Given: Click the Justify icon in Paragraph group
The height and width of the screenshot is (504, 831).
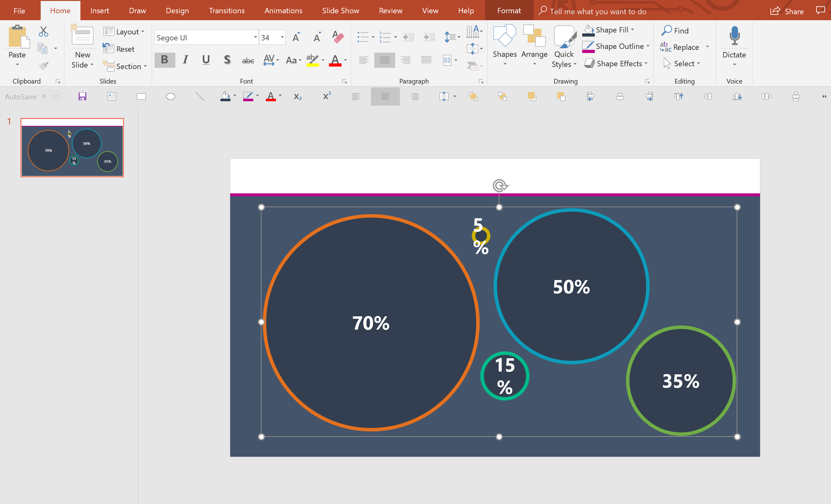Looking at the screenshot, I should click(x=426, y=60).
